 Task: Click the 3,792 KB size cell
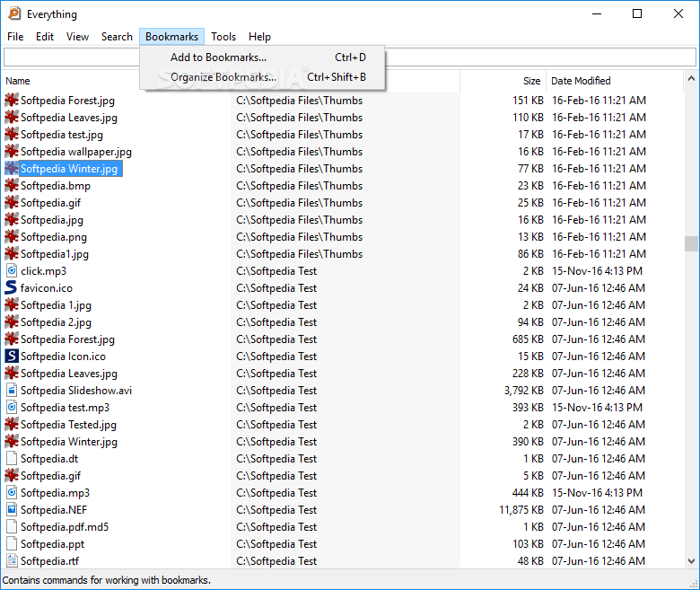(524, 391)
